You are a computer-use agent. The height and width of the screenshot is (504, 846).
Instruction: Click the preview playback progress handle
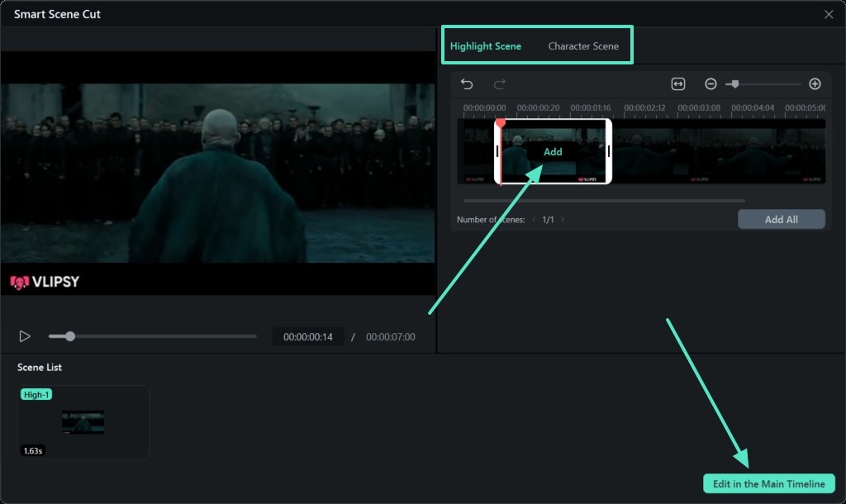tap(70, 336)
